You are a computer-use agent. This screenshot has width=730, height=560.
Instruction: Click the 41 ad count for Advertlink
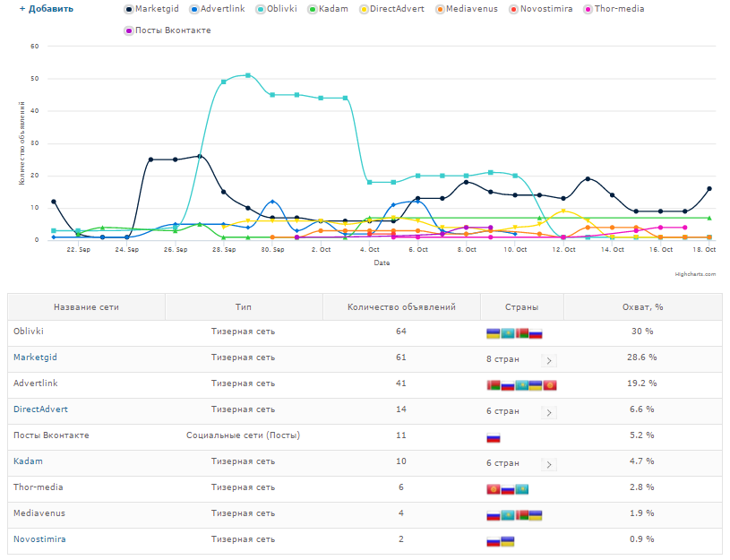click(x=401, y=383)
